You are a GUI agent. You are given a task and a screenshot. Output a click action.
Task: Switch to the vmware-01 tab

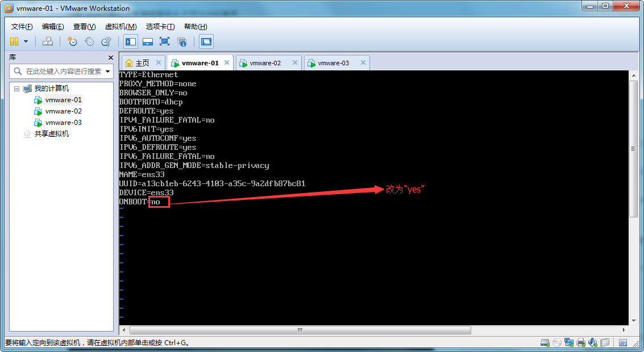point(201,63)
